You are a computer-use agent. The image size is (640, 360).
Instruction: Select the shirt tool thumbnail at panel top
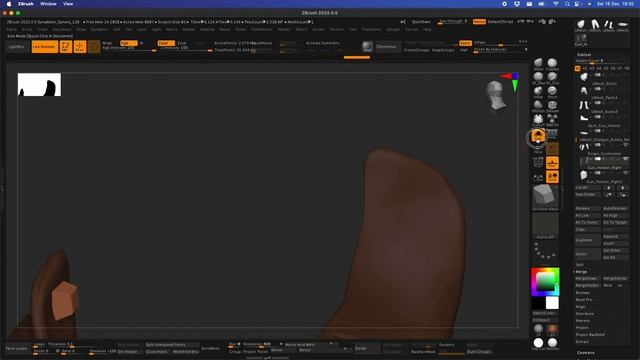click(x=581, y=24)
